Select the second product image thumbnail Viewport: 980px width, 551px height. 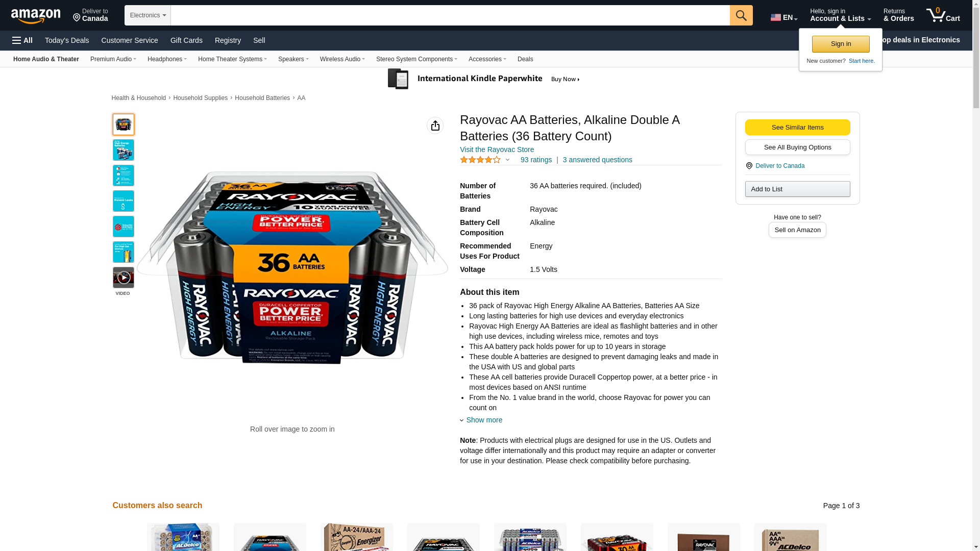[x=123, y=150]
